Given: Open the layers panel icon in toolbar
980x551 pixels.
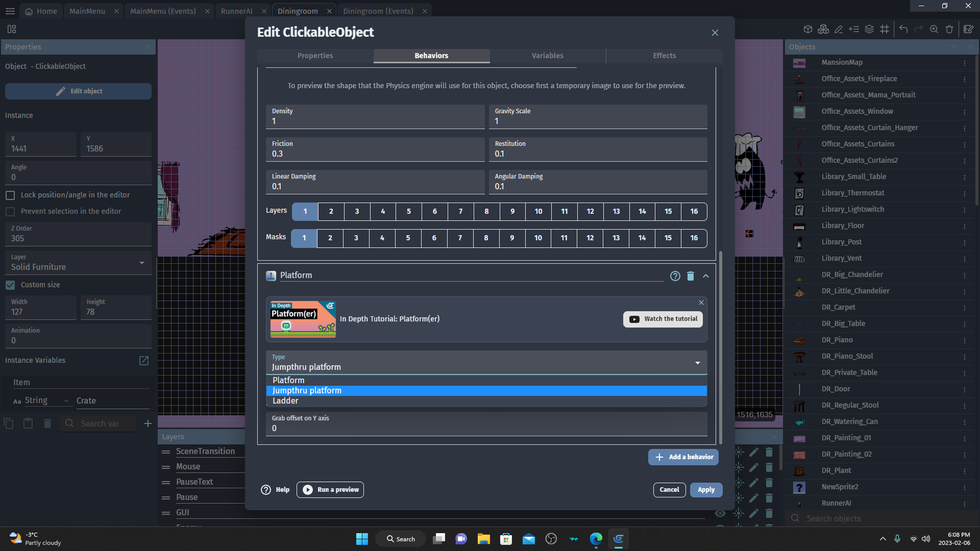Looking at the screenshot, I should 869,29.
